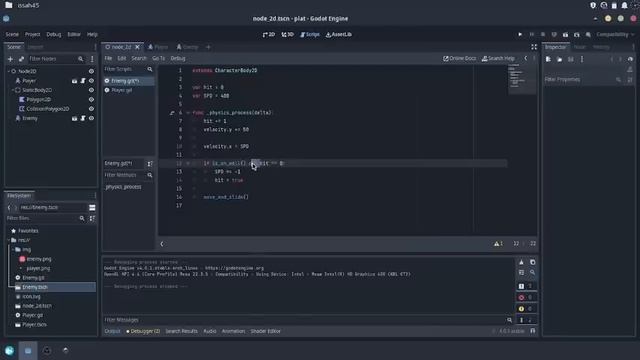Hide the Polygon2D node
640x360 pixels.
click(91, 100)
